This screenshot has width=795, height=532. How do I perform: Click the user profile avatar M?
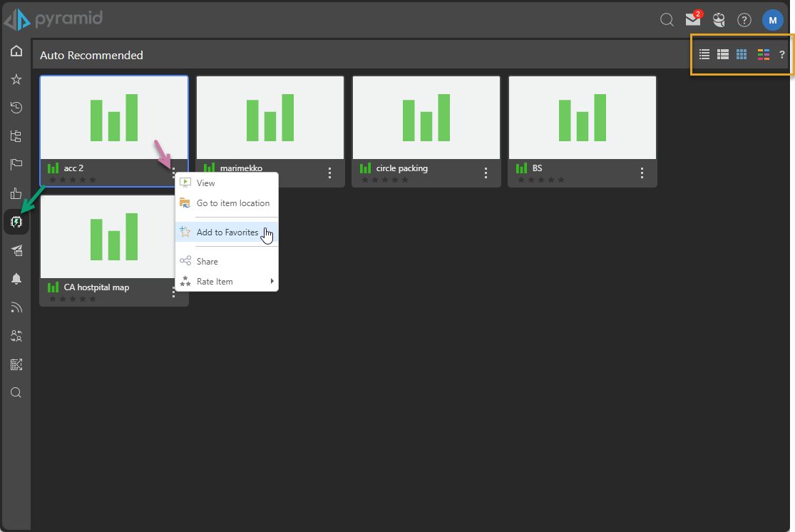[x=772, y=20]
